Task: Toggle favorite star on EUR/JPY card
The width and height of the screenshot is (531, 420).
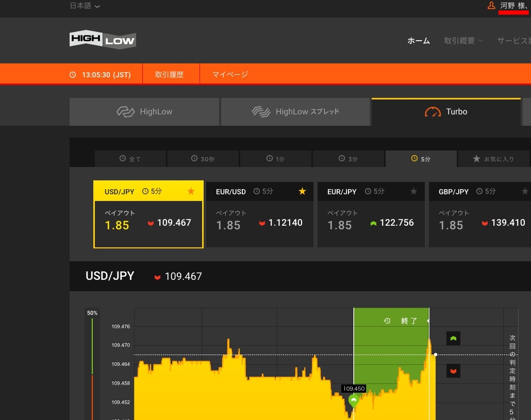Action: pos(413,191)
